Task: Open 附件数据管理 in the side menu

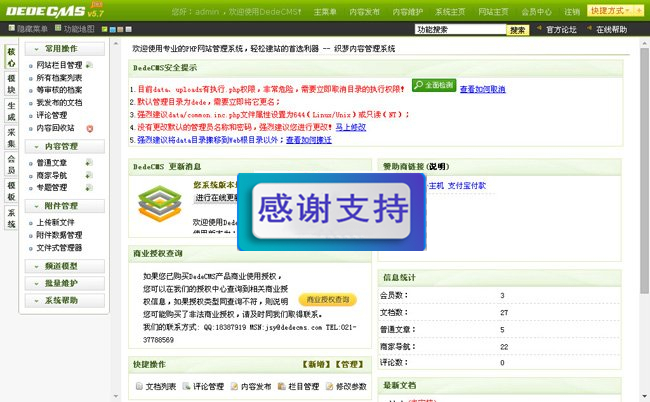Action: pyautogui.click(x=59, y=235)
